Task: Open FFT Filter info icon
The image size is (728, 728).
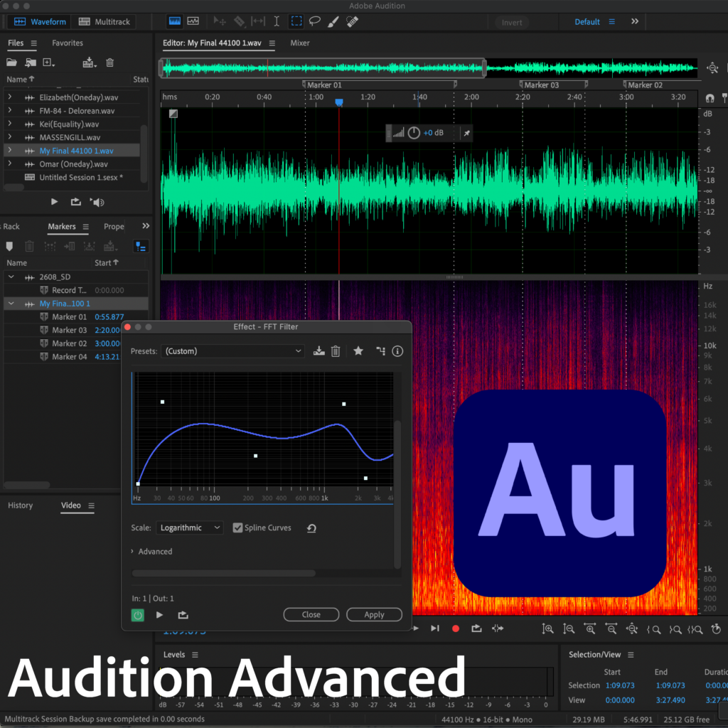Action: 397,351
